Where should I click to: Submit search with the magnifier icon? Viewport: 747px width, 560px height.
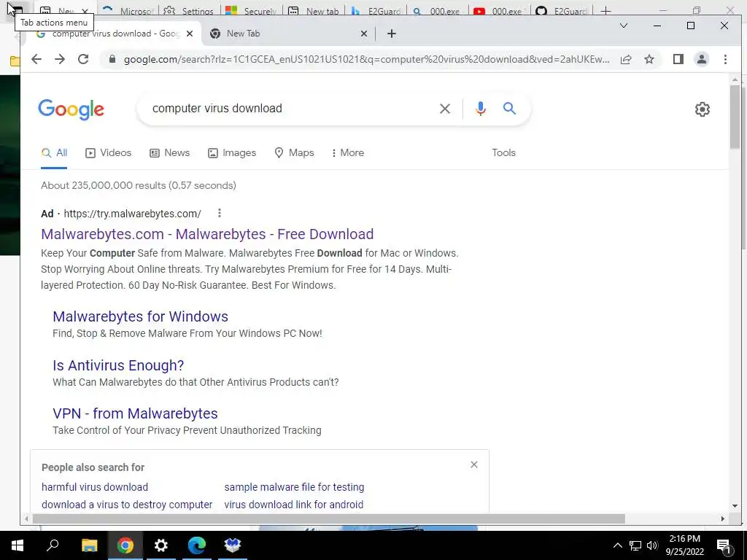(x=509, y=109)
